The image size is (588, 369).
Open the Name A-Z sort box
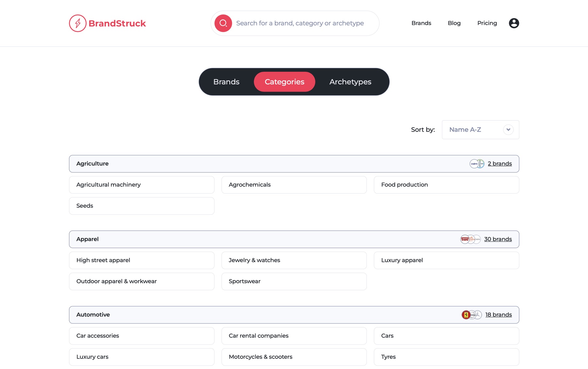tap(480, 130)
